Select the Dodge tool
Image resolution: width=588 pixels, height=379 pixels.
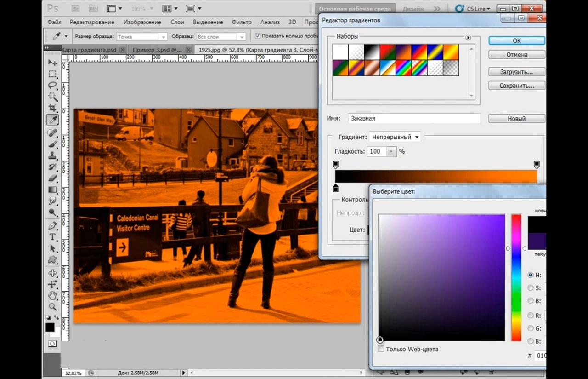[52, 212]
